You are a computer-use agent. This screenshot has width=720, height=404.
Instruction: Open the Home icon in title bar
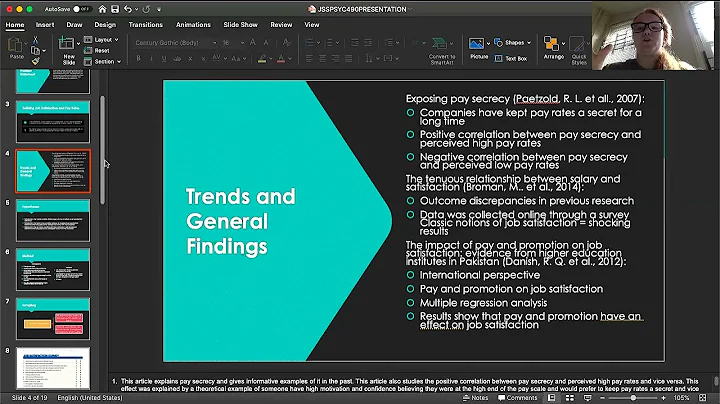pyautogui.click(x=102, y=9)
